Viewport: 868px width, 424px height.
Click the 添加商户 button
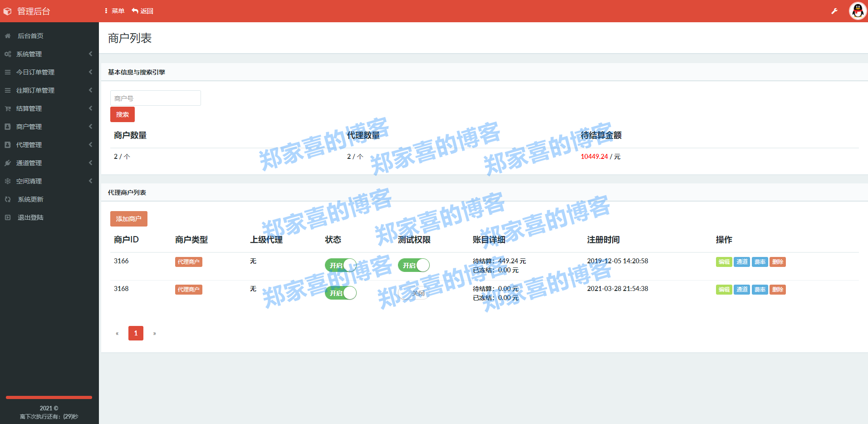129,219
